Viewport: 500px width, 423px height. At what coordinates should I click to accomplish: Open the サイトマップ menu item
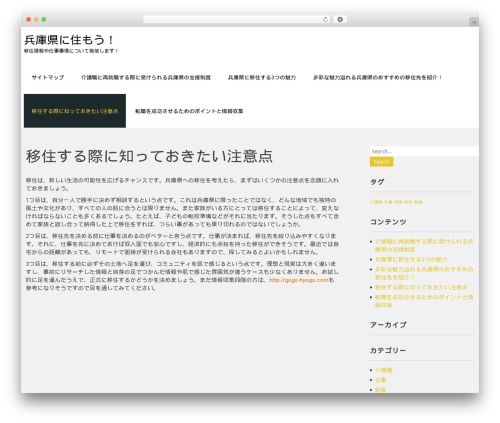tap(48, 77)
